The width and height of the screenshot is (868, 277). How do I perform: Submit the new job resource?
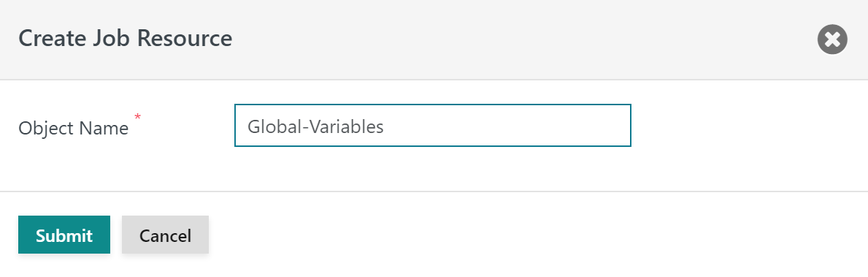(x=64, y=235)
